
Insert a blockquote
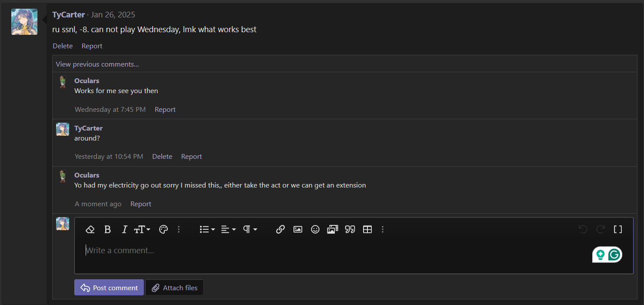pos(350,229)
